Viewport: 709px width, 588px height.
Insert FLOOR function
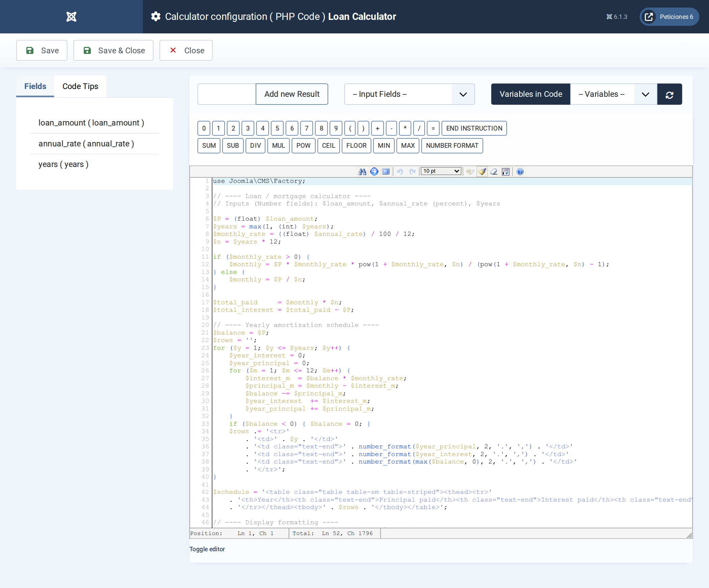tap(356, 145)
